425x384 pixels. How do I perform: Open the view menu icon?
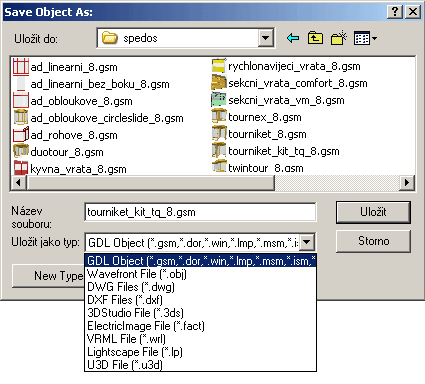pyautogui.click(x=365, y=38)
